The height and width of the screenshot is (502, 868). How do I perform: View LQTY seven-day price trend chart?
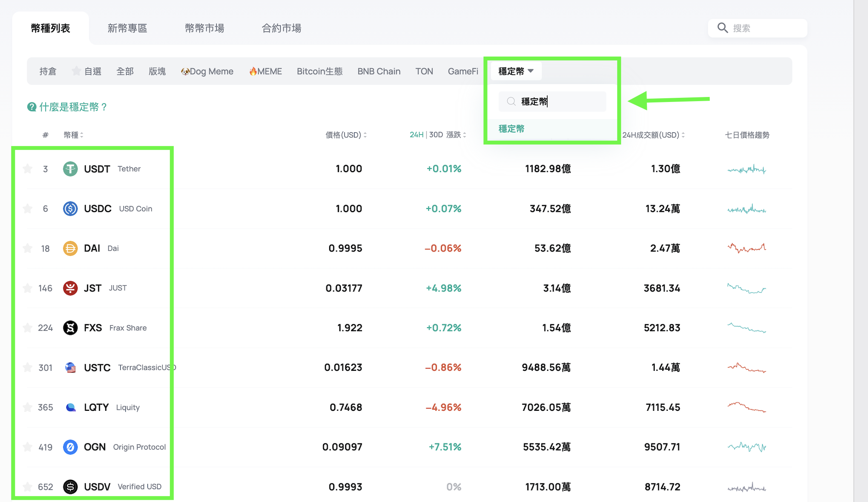click(x=747, y=407)
